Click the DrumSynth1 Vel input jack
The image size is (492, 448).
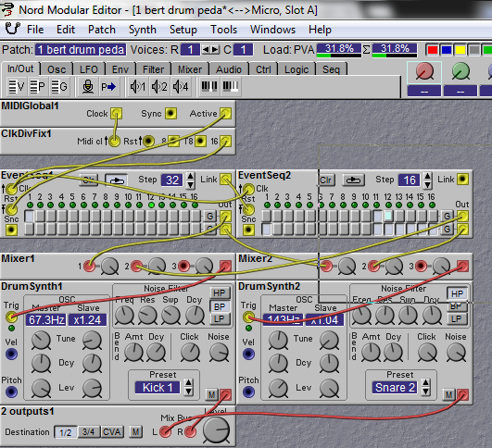(12, 355)
